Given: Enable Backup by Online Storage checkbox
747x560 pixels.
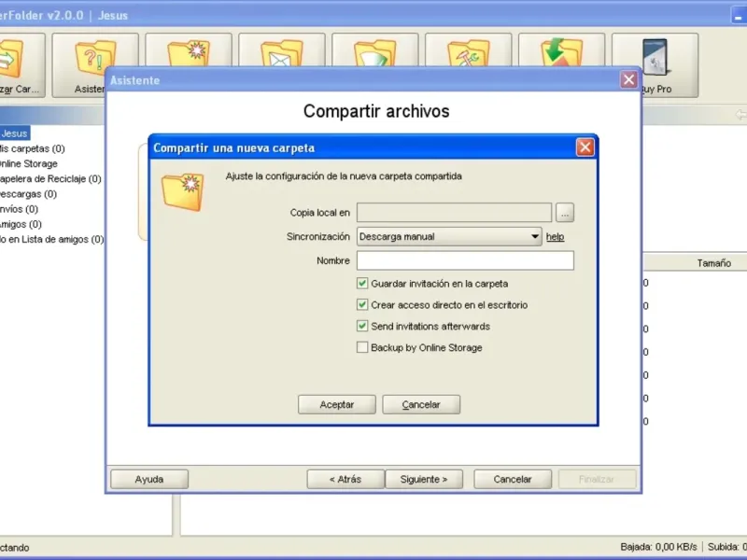Looking at the screenshot, I should 362,347.
